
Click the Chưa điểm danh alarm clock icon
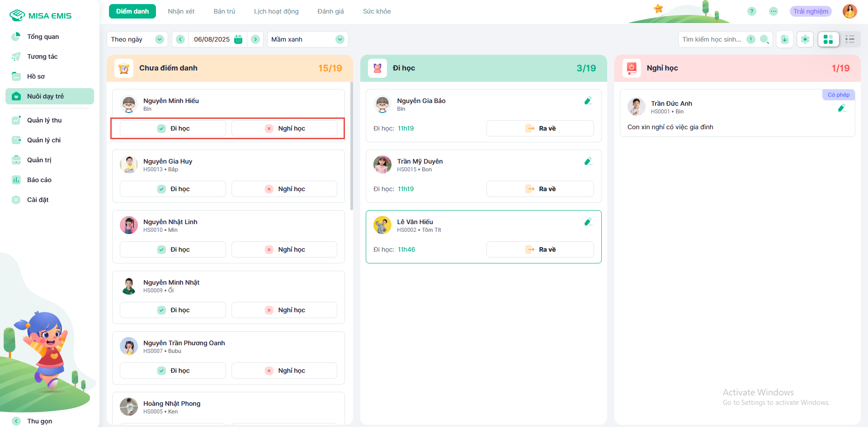pos(124,68)
